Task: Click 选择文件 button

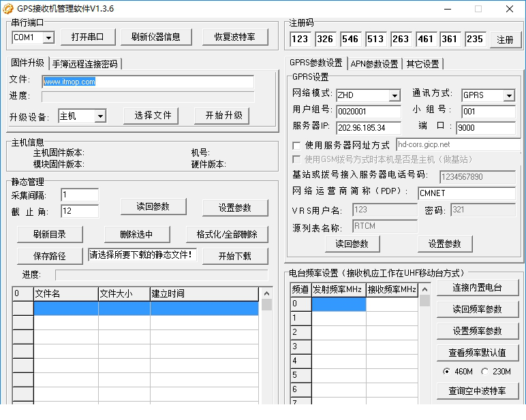Action: click(151, 116)
